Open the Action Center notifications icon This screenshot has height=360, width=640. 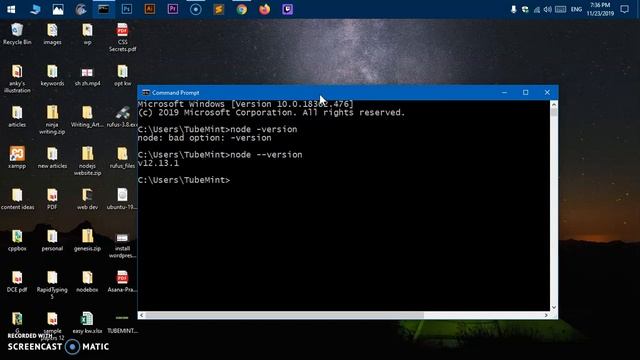point(624,9)
